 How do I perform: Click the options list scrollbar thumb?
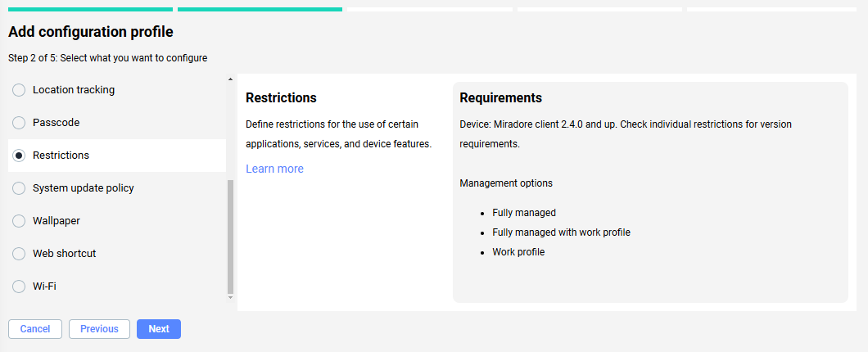230,236
